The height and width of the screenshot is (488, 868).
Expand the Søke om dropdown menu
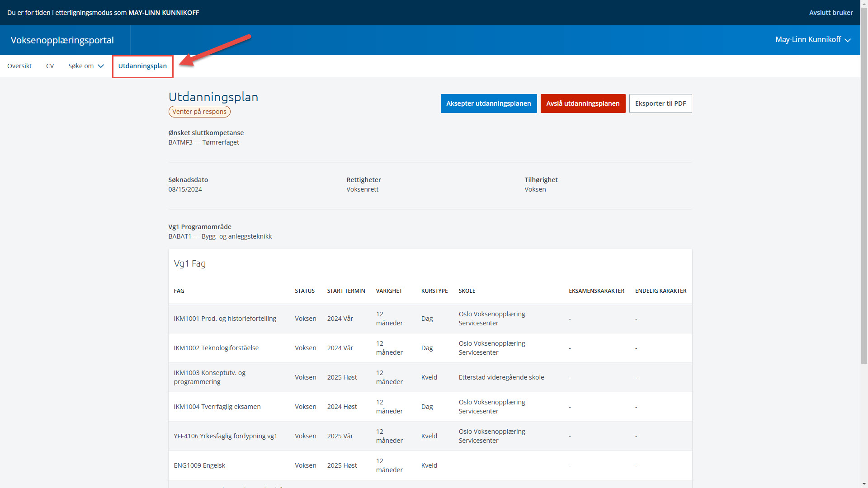point(81,66)
